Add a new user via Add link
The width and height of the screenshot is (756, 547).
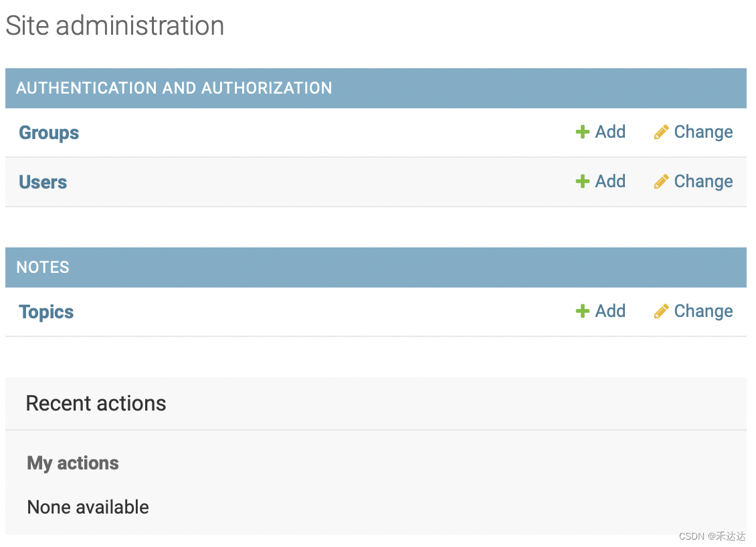(x=610, y=181)
